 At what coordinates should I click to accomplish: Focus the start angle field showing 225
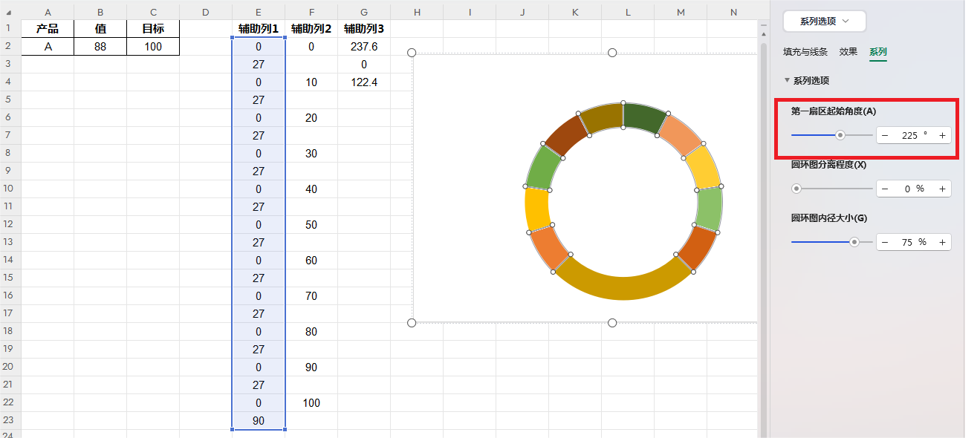(x=913, y=136)
